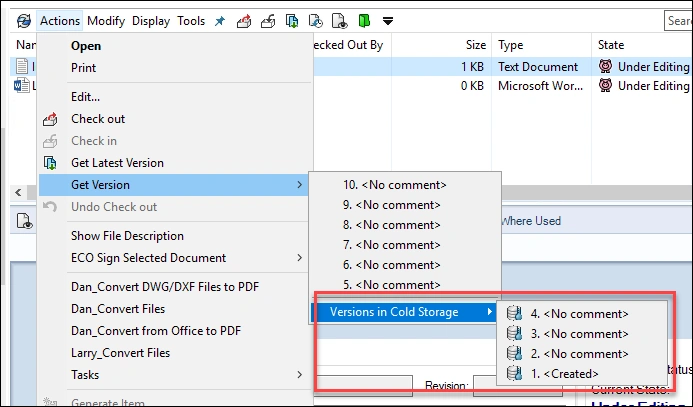Select Check out in Actions menu

98,119
